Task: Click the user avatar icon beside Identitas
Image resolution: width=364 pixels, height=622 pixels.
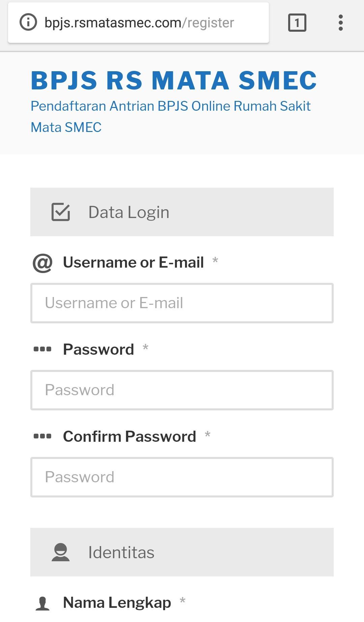Action: click(61, 552)
